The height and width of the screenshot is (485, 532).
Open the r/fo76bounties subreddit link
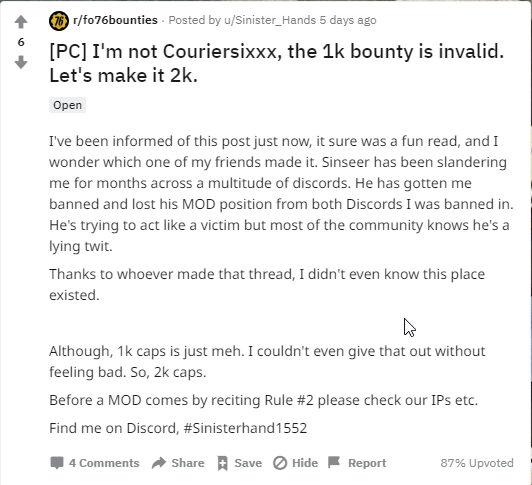(x=115, y=20)
